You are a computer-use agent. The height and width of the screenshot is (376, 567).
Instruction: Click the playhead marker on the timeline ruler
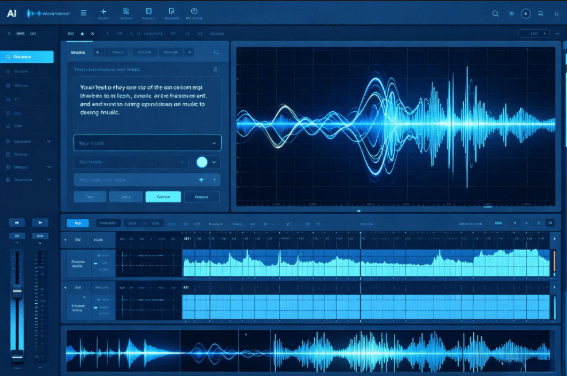(360, 240)
